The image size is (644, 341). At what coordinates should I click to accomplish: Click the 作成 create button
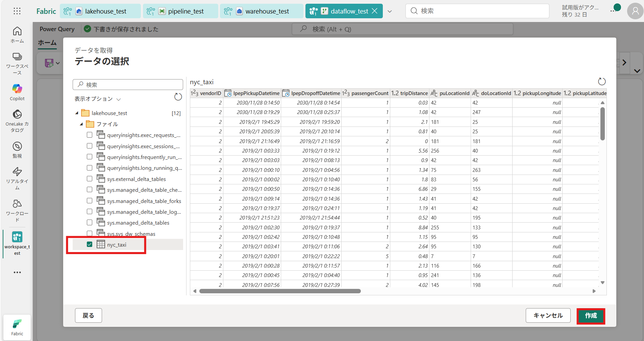[591, 316]
